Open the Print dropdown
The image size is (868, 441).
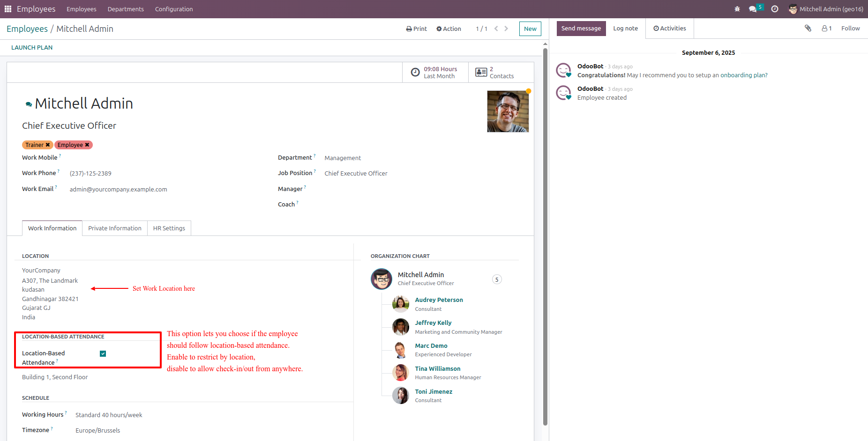point(416,29)
